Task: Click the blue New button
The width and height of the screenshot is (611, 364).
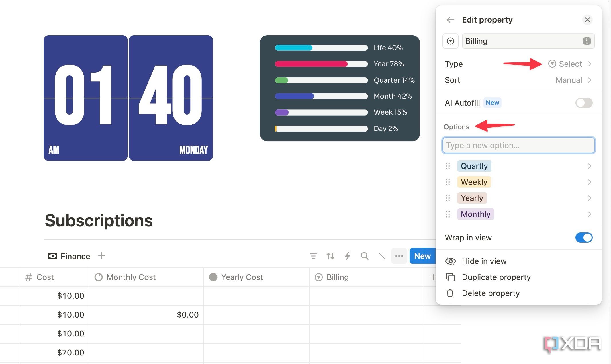Action: point(422,256)
